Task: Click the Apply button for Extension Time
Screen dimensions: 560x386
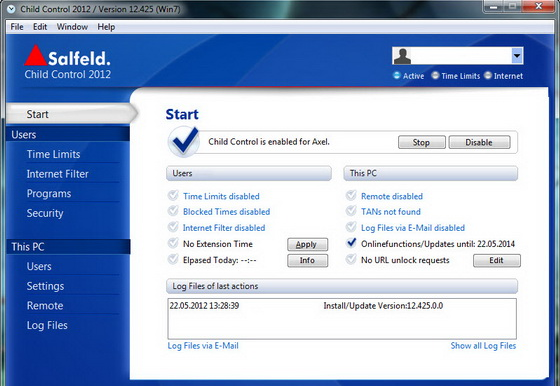Action: [307, 245]
